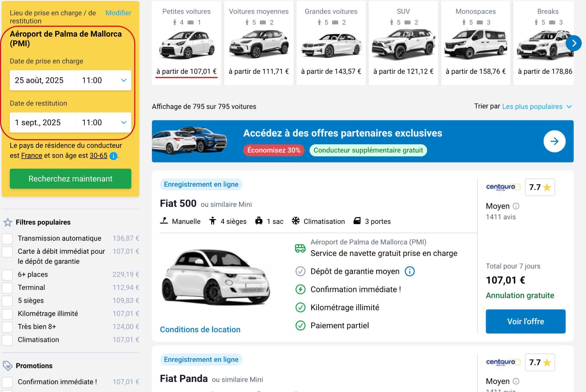Select the Petites voitures category
586x392 pixels.
(186, 43)
